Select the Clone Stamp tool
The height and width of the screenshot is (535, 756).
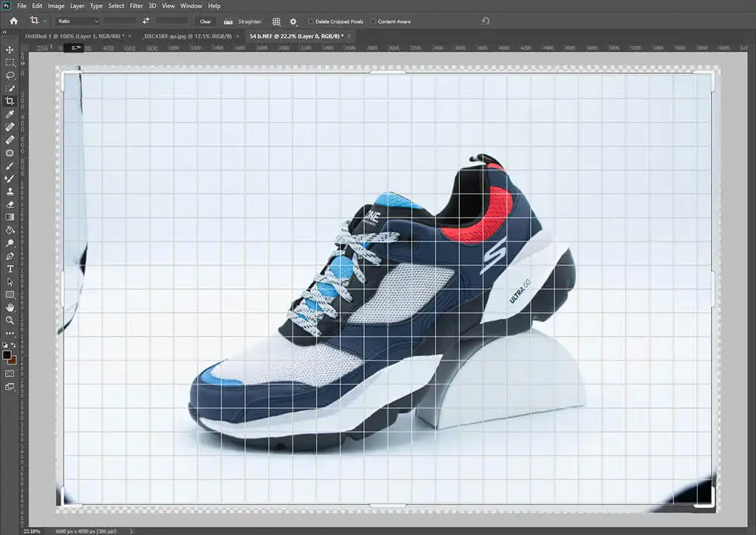[10, 191]
